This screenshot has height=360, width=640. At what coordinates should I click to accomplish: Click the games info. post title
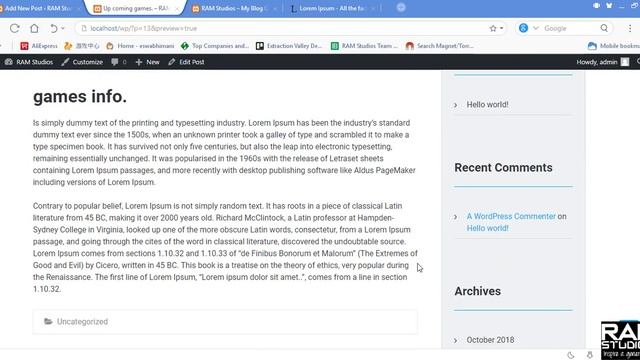[80, 97]
